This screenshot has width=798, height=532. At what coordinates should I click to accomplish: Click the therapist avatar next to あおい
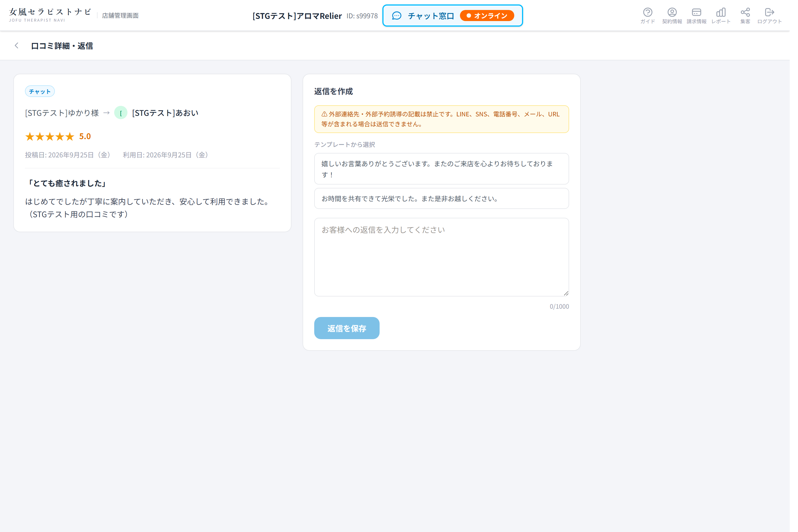pyautogui.click(x=122, y=114)
